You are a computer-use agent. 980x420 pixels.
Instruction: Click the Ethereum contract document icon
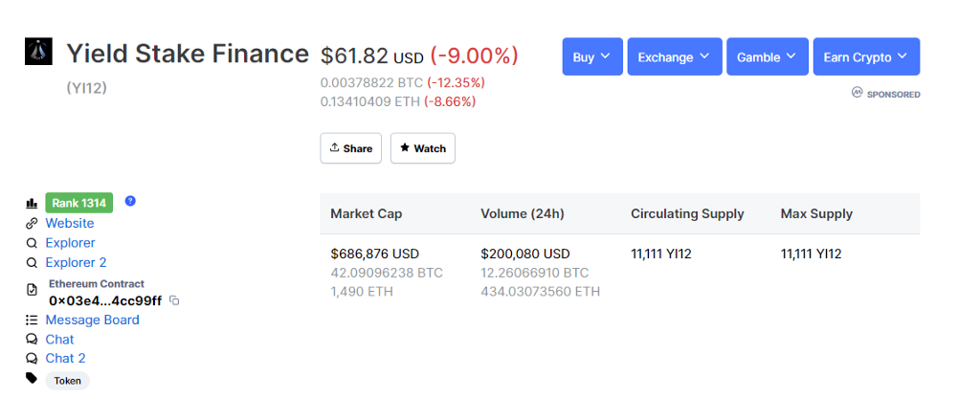pyautogui.click(x=32, y=289)
